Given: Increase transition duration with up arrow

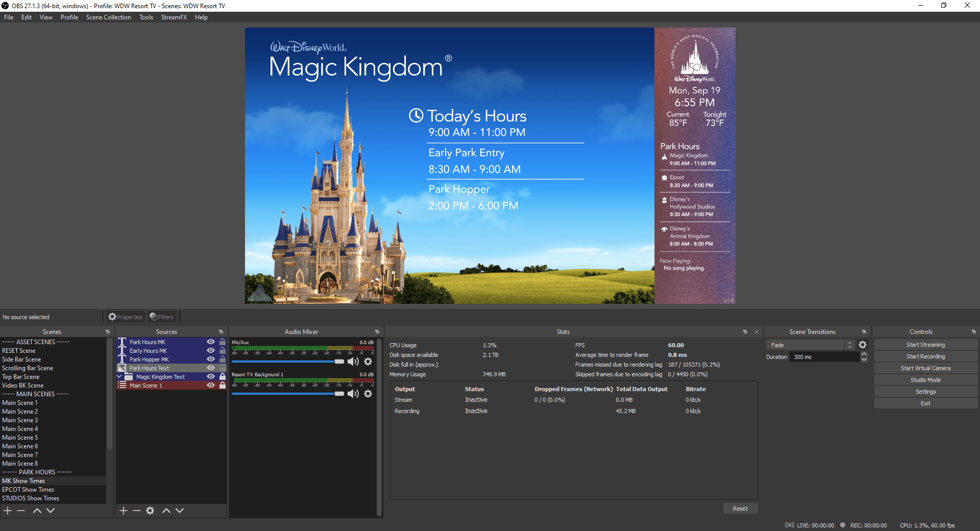Looking at the screenshot, I should tap(864, 354).
